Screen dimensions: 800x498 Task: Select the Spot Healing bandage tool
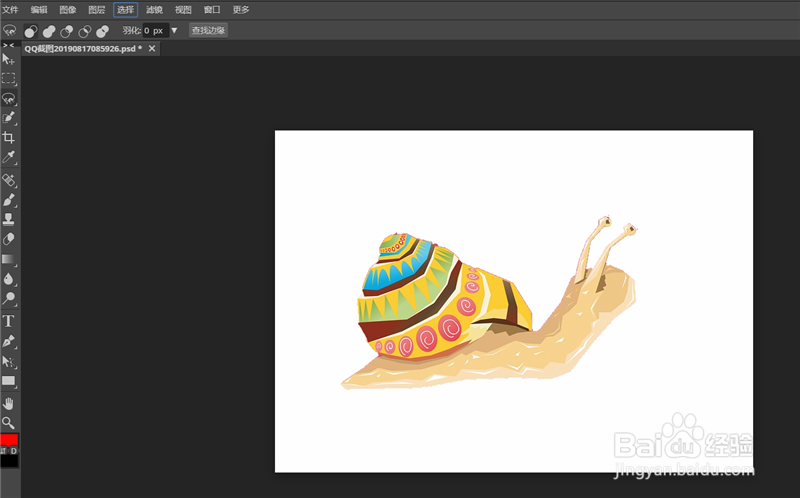pos(9,180)
